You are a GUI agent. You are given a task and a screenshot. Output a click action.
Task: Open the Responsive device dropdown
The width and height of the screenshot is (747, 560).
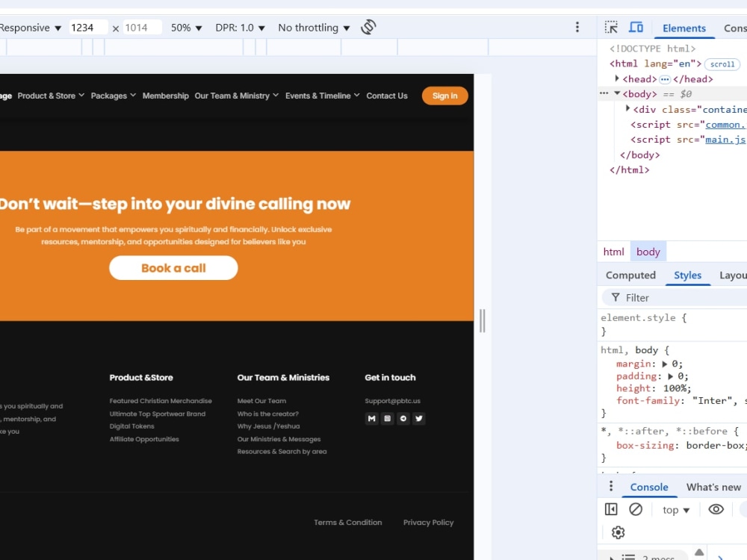(31, 28)
